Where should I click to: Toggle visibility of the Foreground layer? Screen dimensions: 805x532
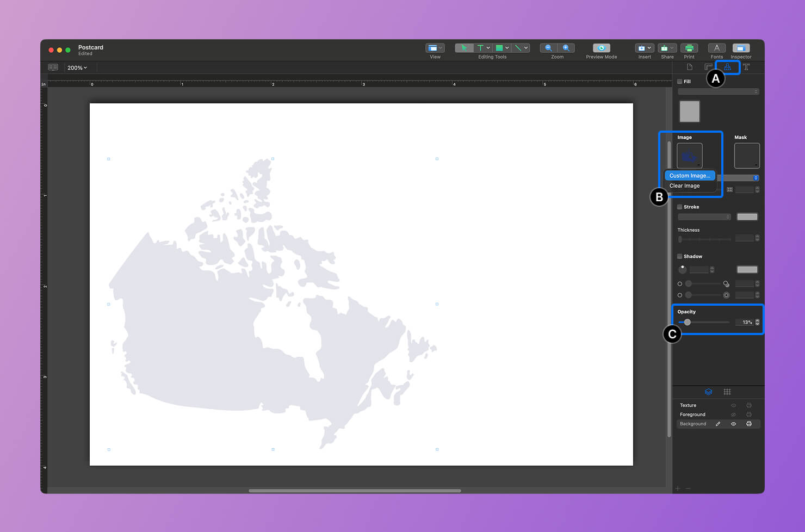733,414
